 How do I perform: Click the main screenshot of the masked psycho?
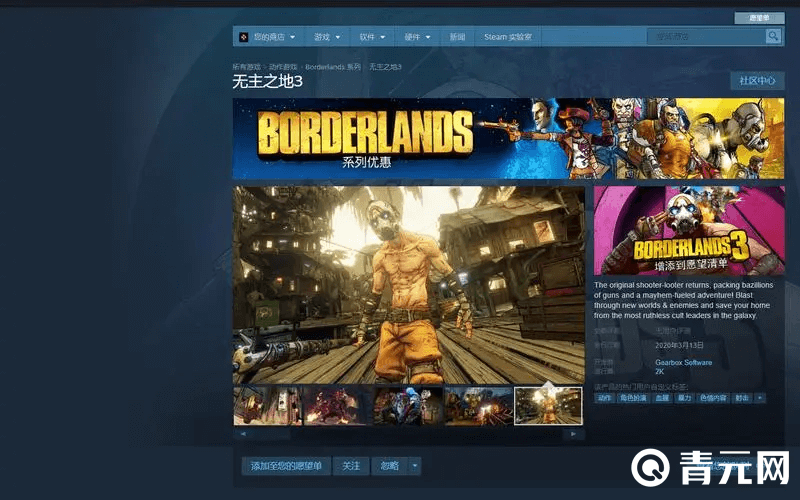(409, 285)
